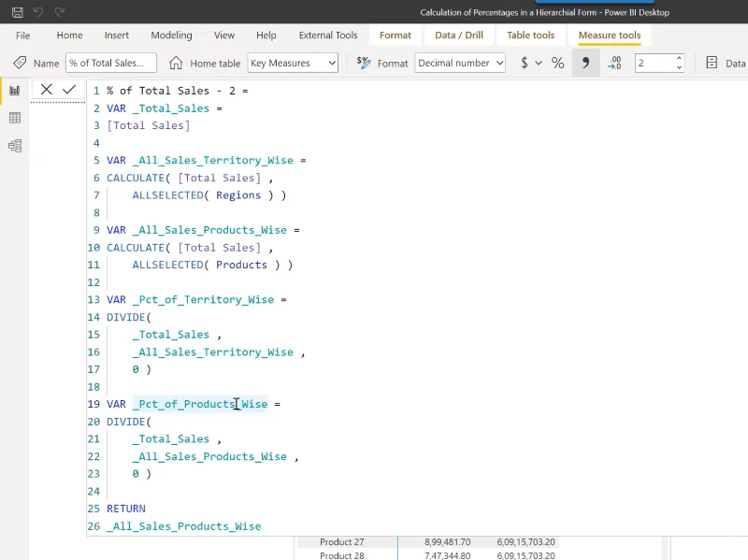Open the Home table Key Measures dropdown
The height and width of the screenshot is (560, 748).
pyautogui.click(x=293, y=63)
